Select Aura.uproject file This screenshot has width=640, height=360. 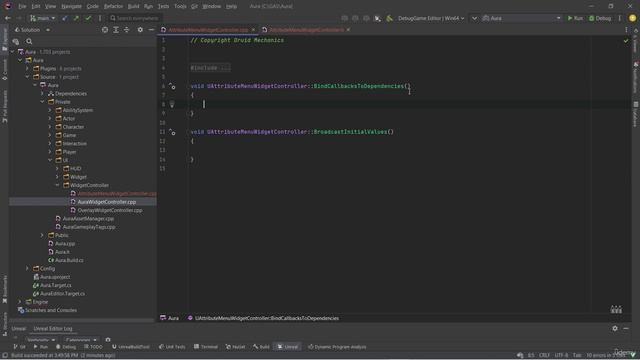click(x=55, y=277)
